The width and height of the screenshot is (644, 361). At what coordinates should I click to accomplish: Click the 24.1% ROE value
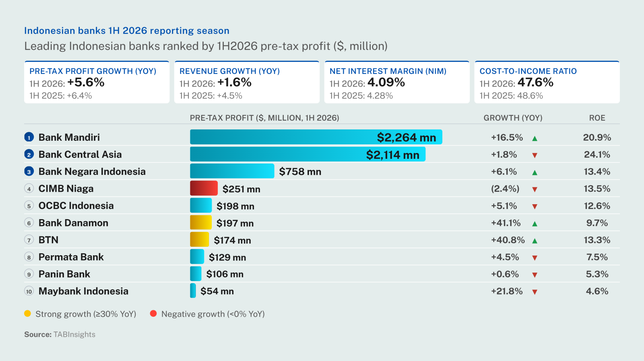tap(597, 154)
